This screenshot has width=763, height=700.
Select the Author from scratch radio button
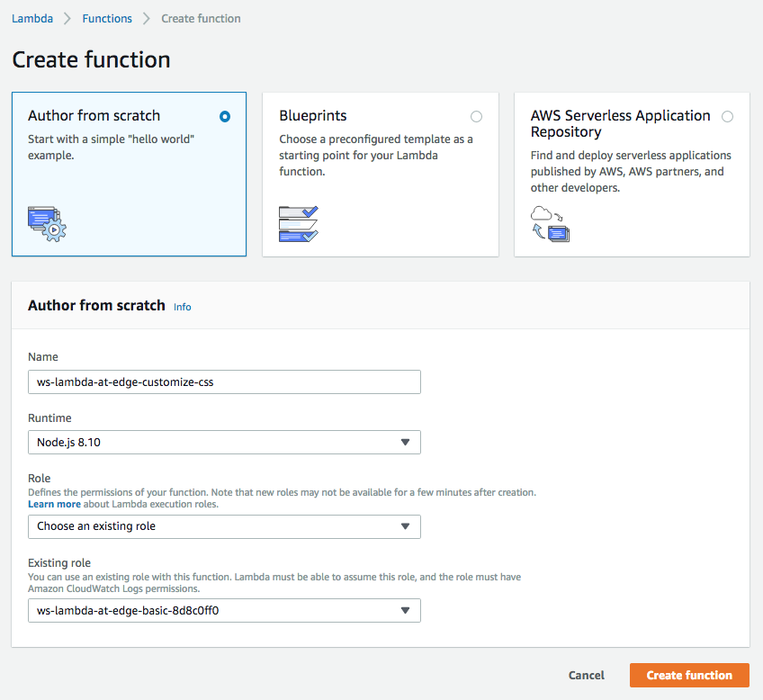tap(225, 117)
